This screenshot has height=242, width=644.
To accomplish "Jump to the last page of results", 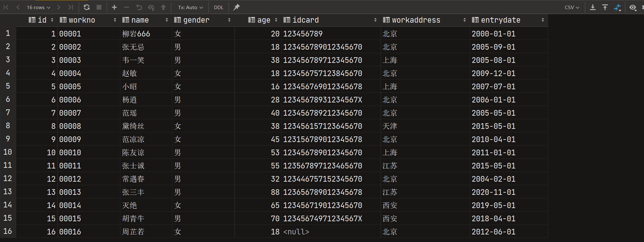I will pos(71,7).
